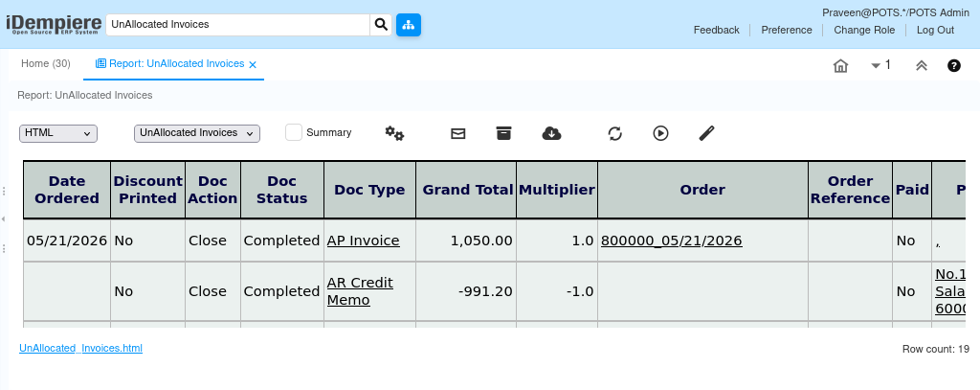Open the HTML output format dropdown

[x=58, y=133]
